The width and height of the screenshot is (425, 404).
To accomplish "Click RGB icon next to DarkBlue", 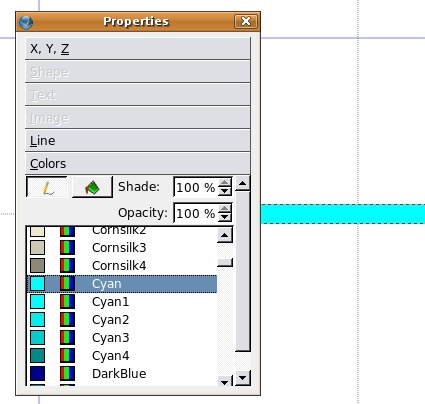I will [67, 373].
